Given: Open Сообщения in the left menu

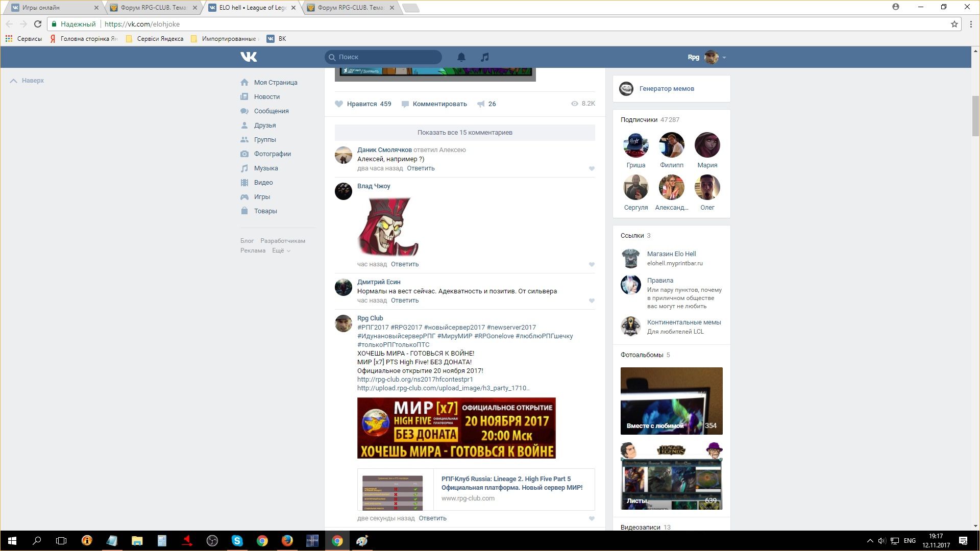Looking at the screenshot, I should [x=271, y=111].
